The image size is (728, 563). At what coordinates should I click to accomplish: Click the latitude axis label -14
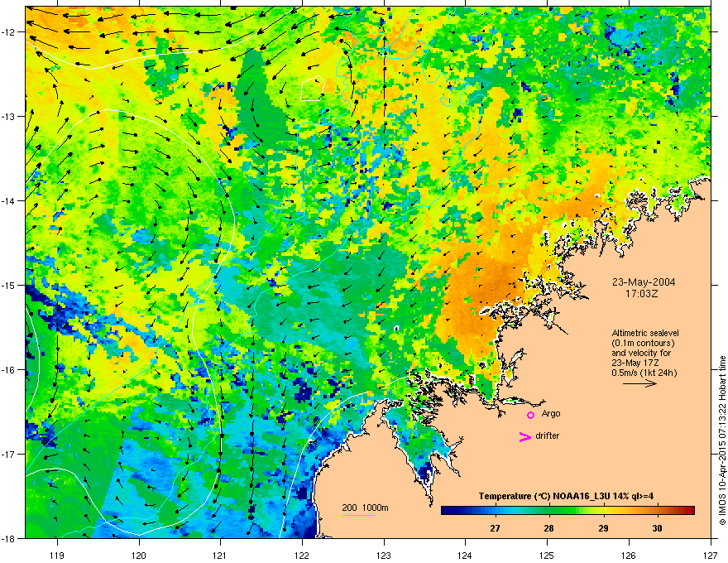9,200
